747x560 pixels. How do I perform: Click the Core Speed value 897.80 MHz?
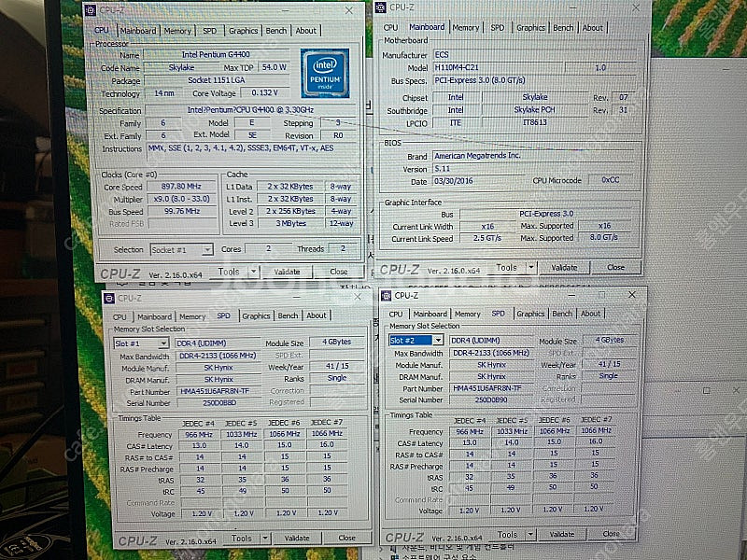[x=181, y=187]
